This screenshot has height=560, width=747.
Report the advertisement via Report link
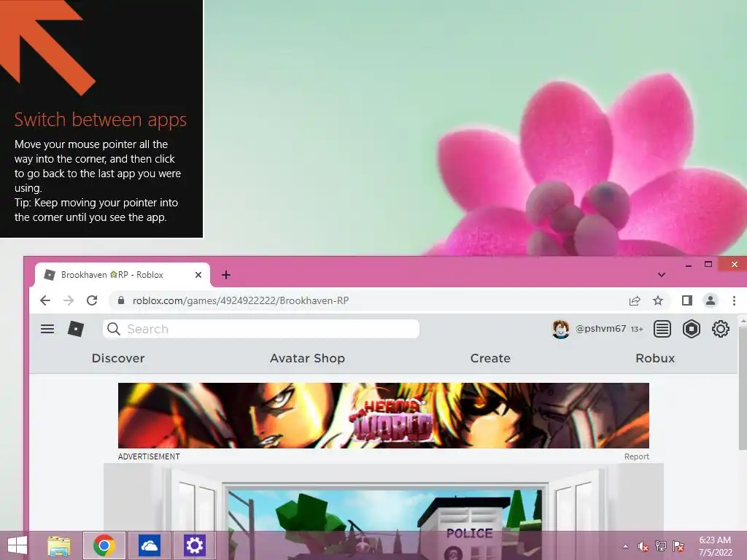click(636, 456)
